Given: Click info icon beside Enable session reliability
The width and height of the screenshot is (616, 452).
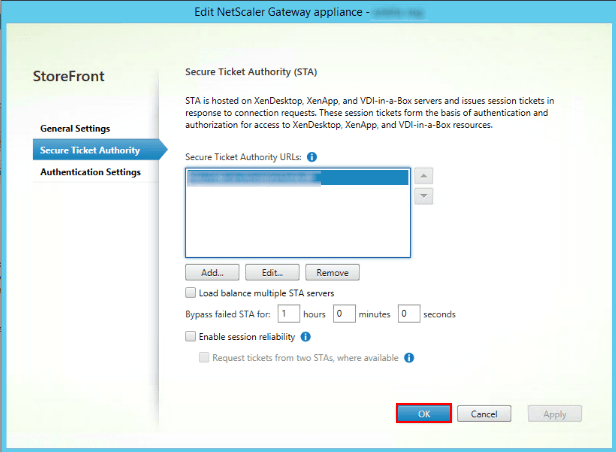Looking at the screenshot, I should click(306, 337).
